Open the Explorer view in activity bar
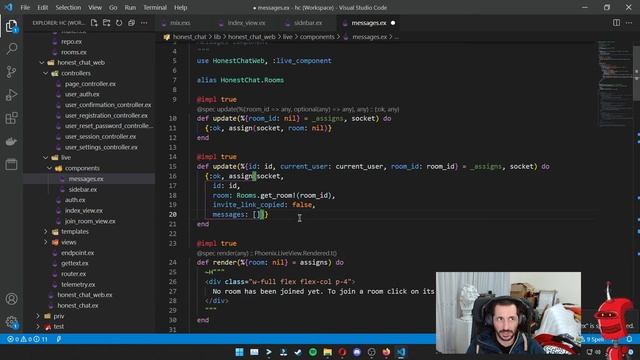Image resolution: width=640 pixels, height=360 pixels. pyautogui.click(x=11, y=26)
